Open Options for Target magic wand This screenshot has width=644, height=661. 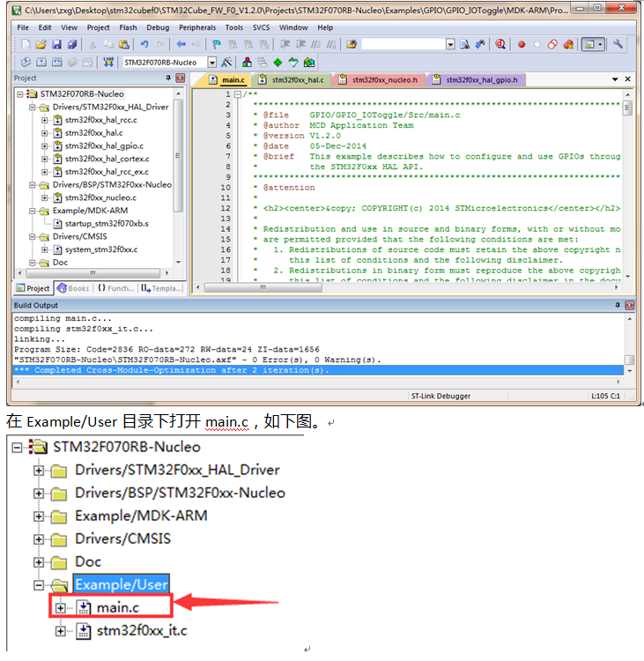coord(226,63)
